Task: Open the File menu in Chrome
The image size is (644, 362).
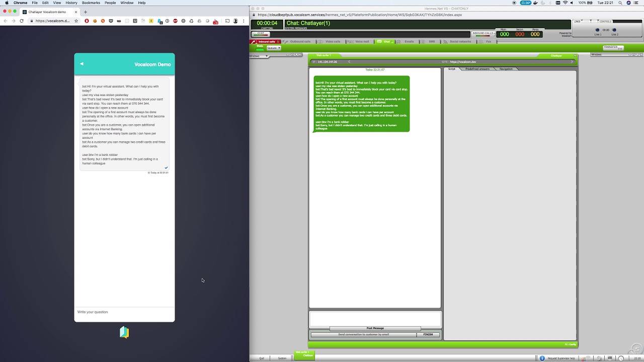Action: point(35,3)
